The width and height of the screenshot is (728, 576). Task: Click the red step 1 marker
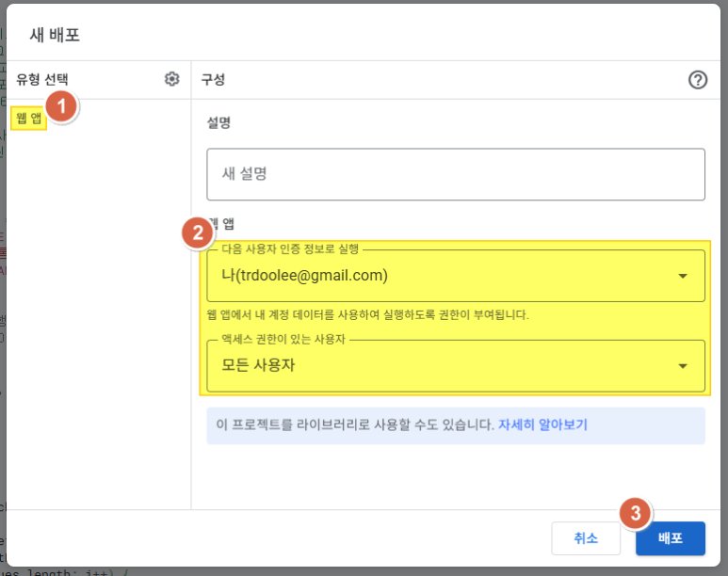[61, 106]
